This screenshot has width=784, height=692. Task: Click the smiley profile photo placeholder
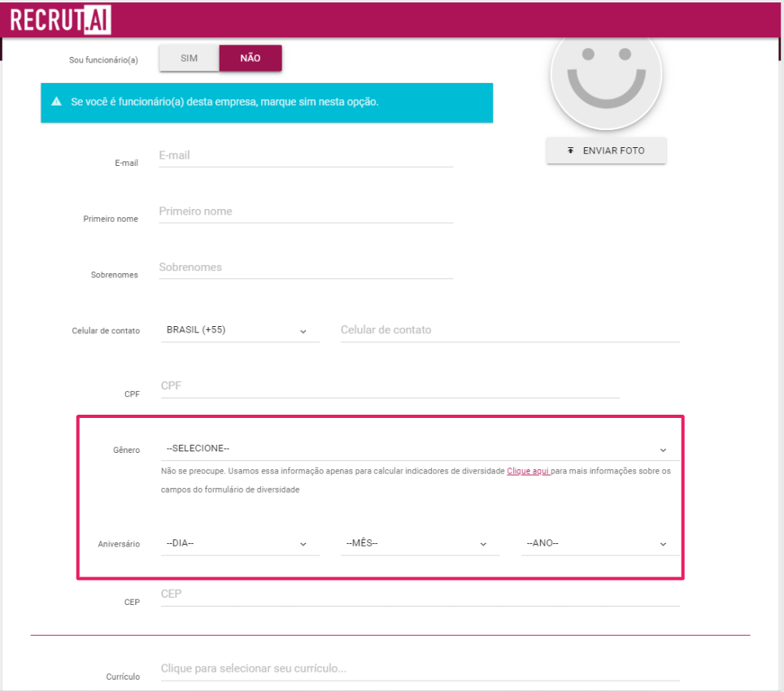(606, 80)
